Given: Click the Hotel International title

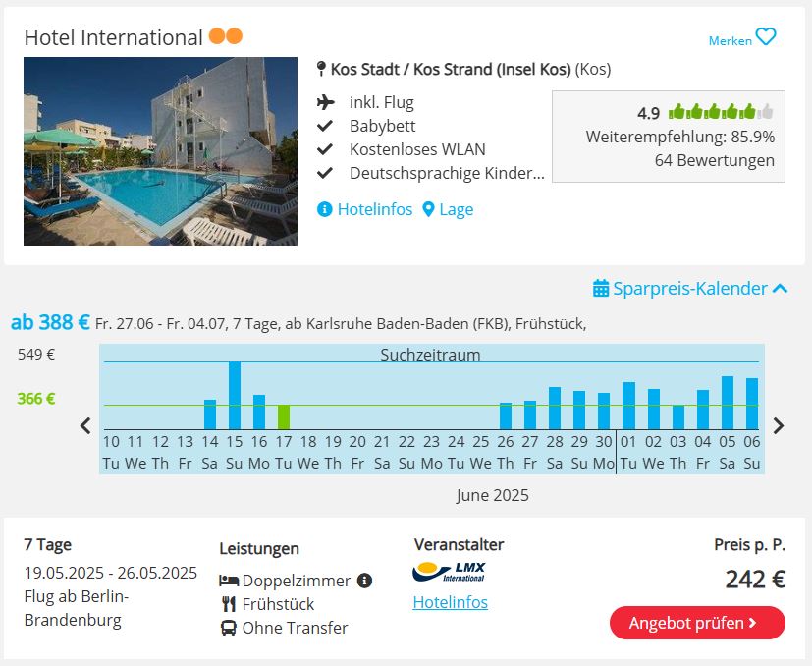Looking at the screenshot, I should point(114,38).
